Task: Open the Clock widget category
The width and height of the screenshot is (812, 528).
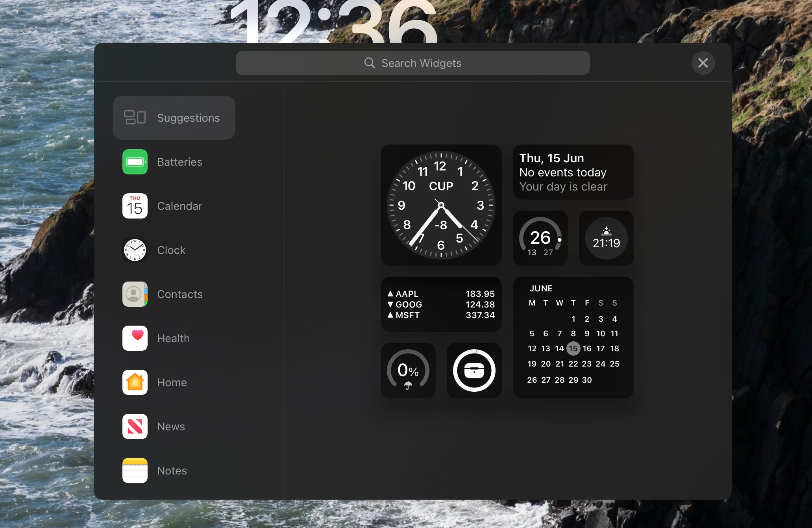Action: pos(174,250)
